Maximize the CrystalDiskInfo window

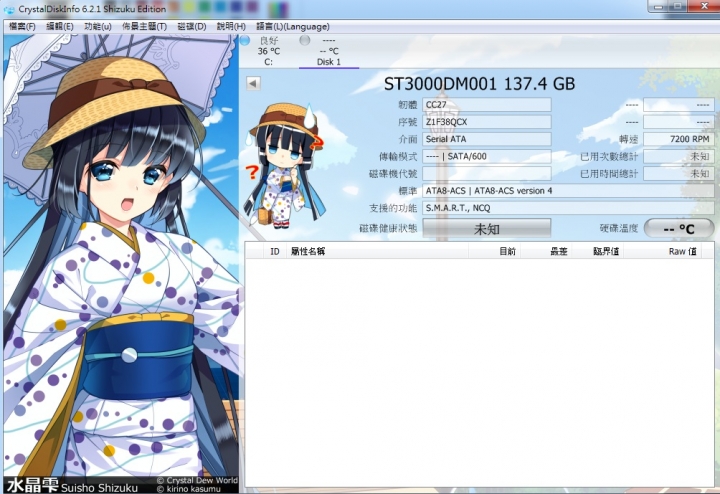pyautogui.click(x=680, y=6)
